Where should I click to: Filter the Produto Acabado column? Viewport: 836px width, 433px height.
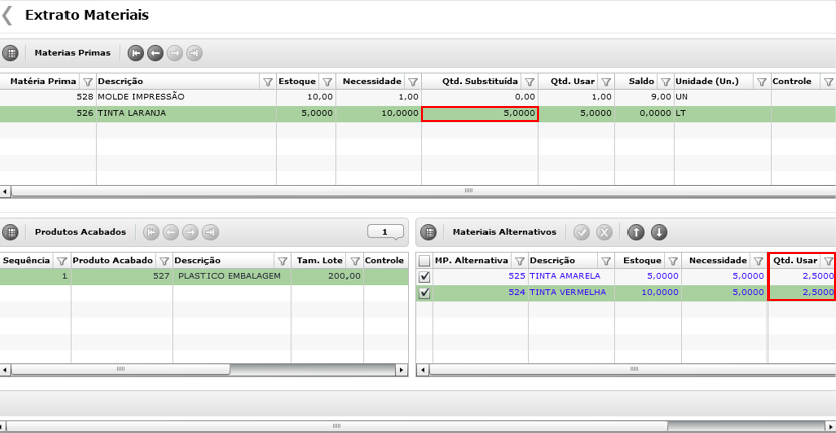pos(164,261)
